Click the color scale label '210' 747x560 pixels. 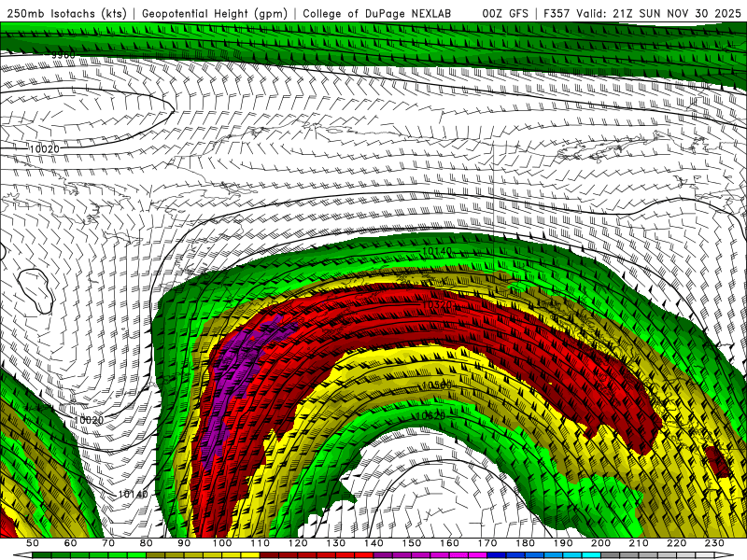[640, 543]
